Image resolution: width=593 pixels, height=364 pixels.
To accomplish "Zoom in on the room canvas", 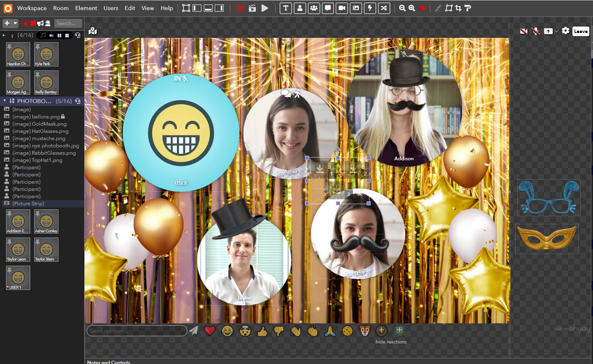I will tap(412, 8).
